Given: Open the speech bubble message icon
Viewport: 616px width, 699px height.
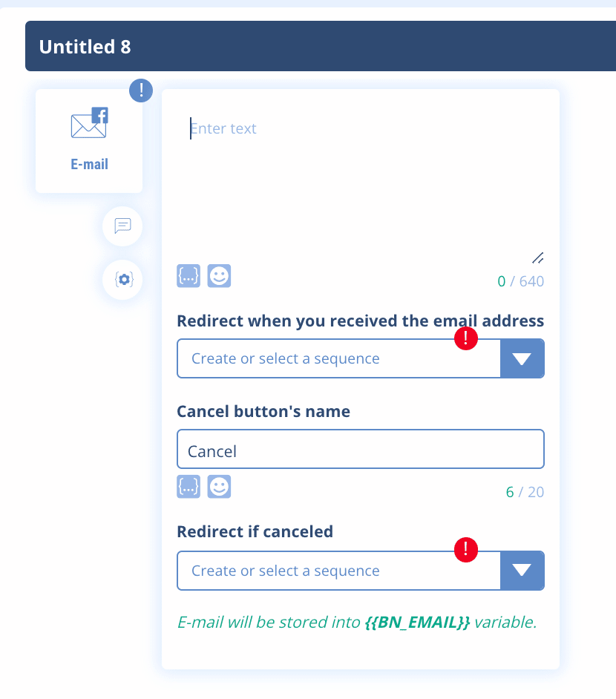Looking at the screenshot, I should pos(122,226).
